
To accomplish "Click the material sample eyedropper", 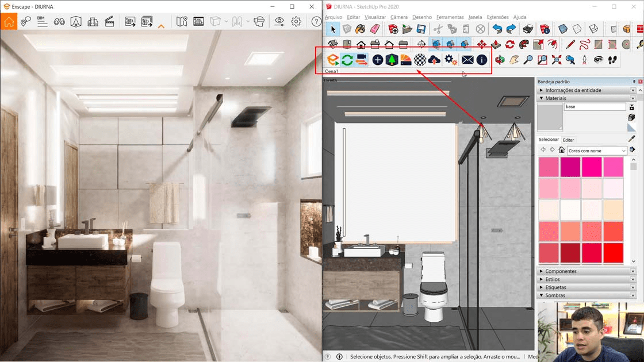I will point(632,139).
